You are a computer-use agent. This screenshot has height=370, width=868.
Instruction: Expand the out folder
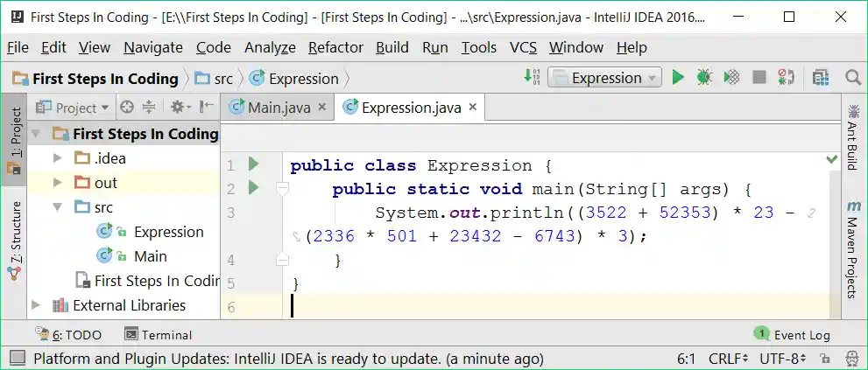coord(57,183)
